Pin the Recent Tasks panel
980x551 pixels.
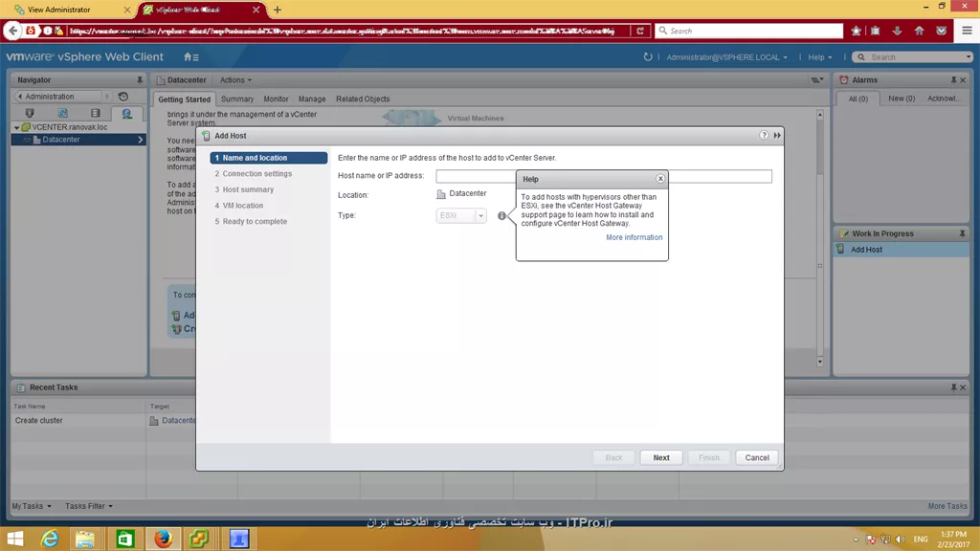click(954, 387)
